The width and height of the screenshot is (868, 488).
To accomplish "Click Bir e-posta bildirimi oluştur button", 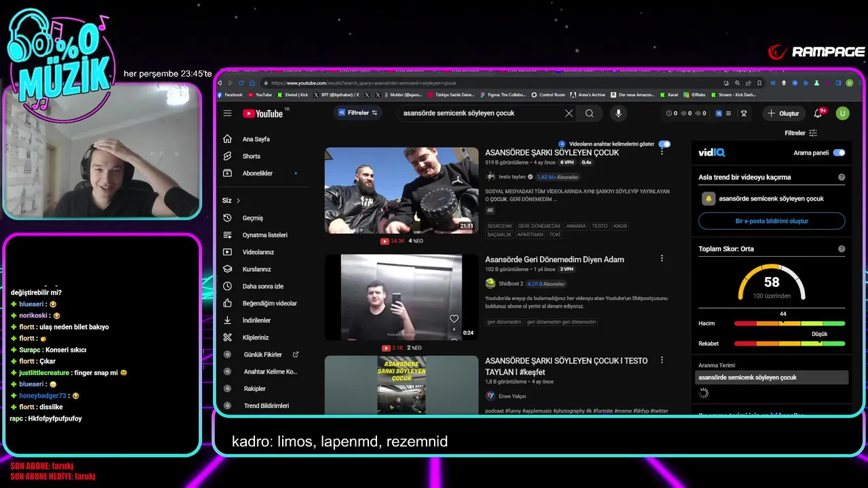I will (x=772, y=221).
